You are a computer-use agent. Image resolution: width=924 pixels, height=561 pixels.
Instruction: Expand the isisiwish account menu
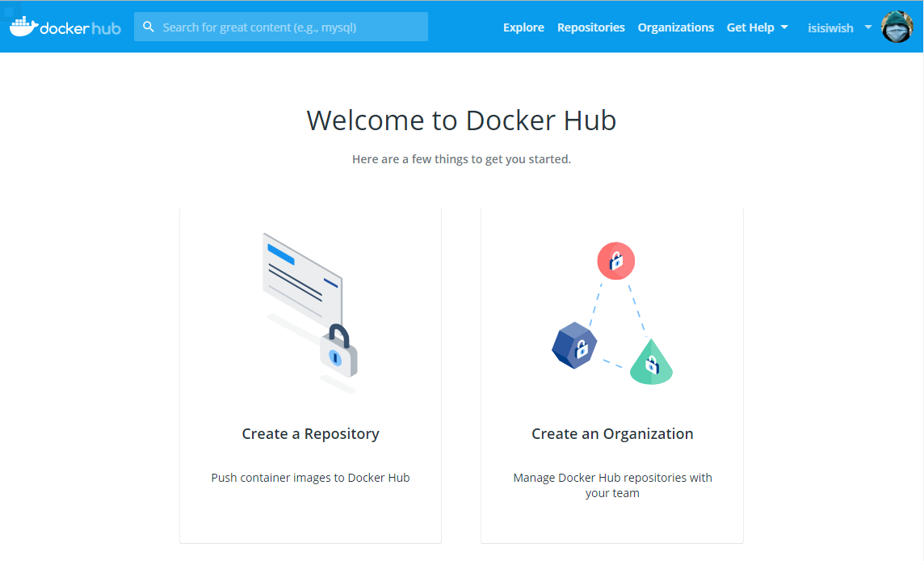click(830, 27)
